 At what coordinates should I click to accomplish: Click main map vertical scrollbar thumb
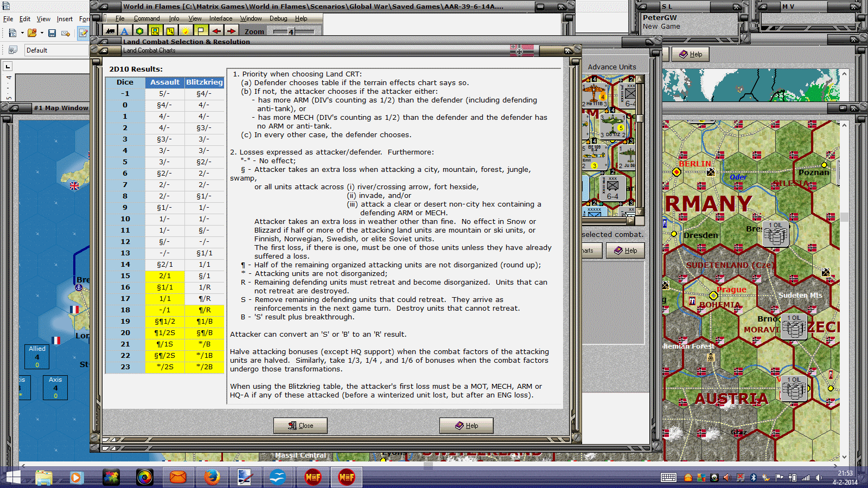click(x=844, y=217)
